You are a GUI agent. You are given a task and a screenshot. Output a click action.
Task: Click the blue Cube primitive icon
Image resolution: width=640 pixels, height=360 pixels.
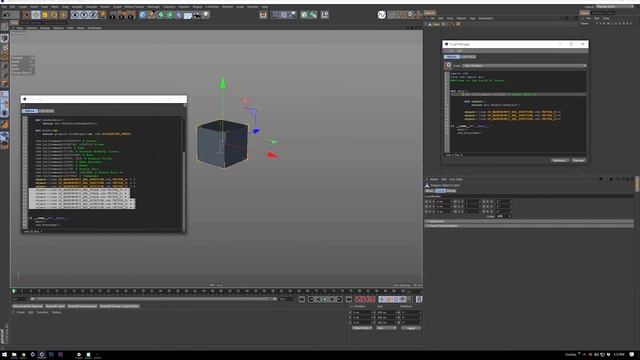click(x=142, y=15)
